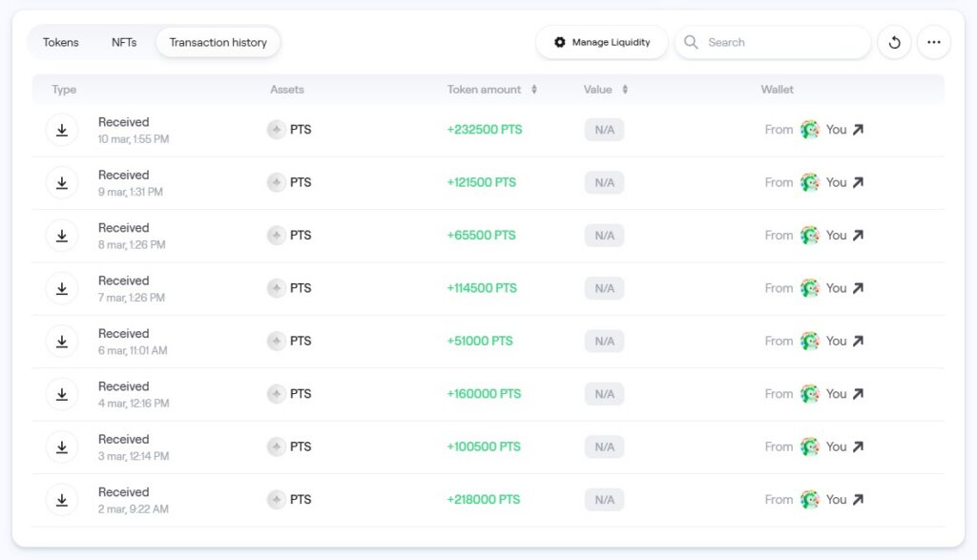Select the Transaction history tab
Screen dimensions: 977x560
[218, 42]
